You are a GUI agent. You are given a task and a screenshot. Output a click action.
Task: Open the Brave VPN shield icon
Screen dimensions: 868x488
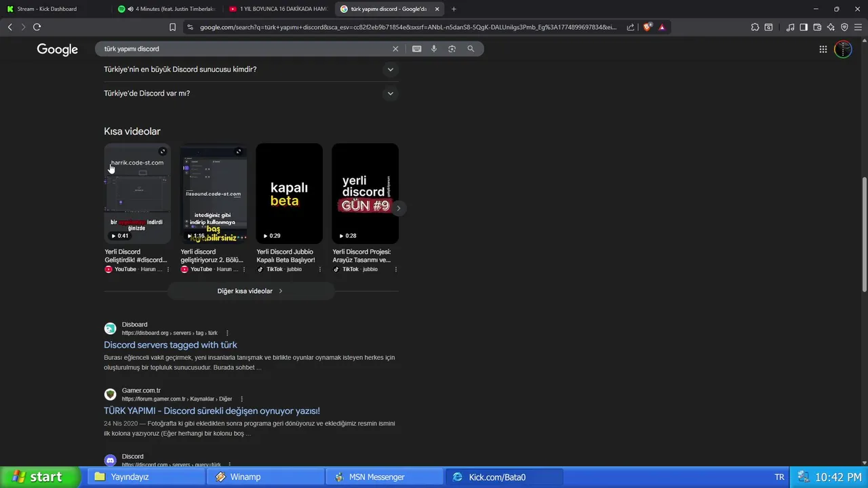click(844, 27)
